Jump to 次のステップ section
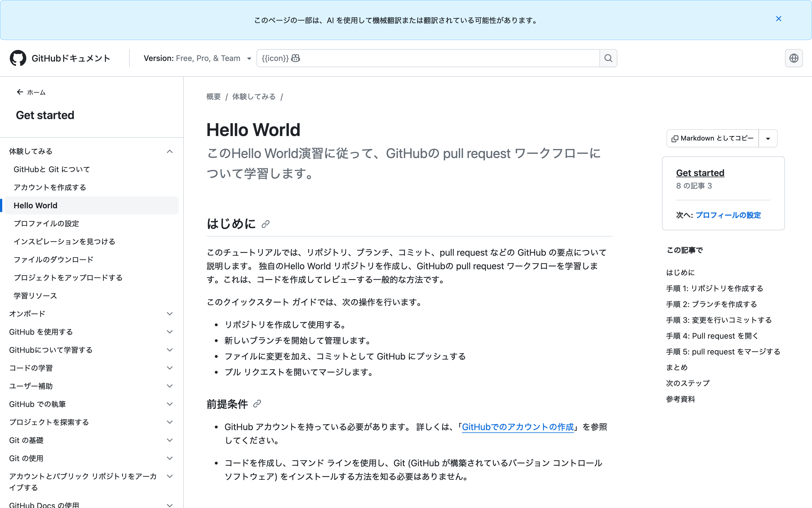Screen dimensions: 812x508 [x=687, y=383]
